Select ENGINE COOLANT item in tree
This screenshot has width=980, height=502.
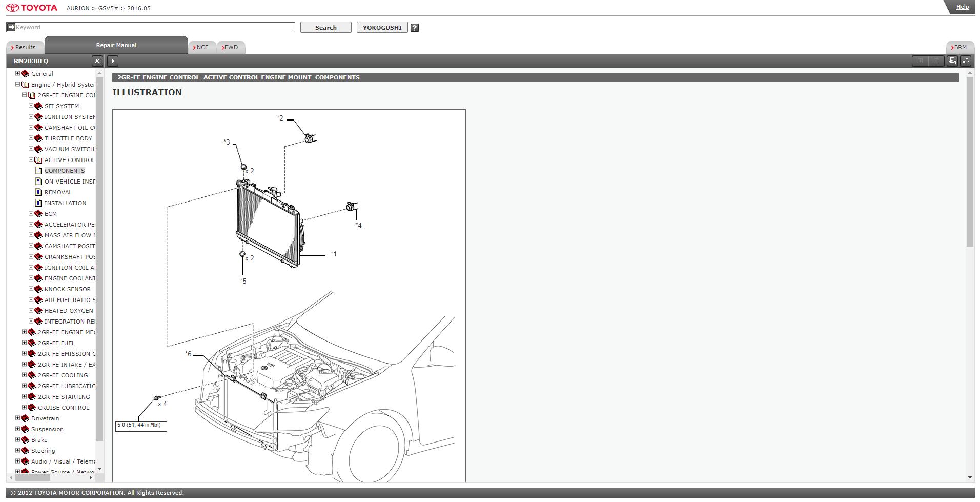(70, 278)
